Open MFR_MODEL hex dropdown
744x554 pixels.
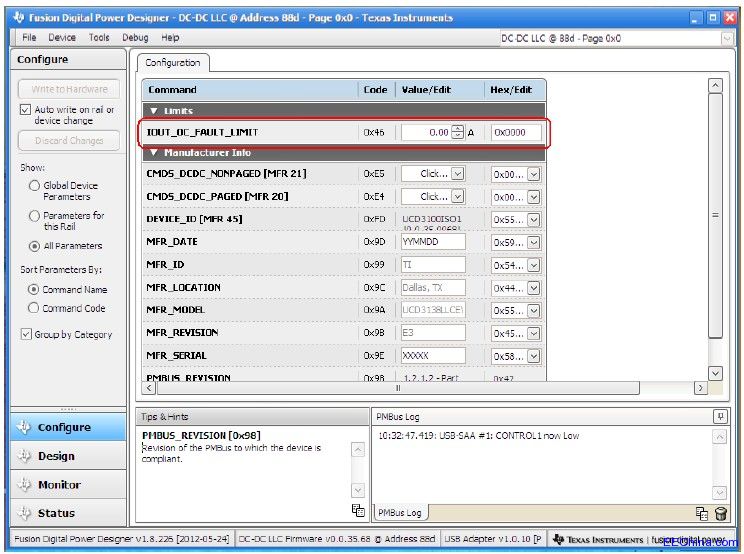[534, 311]
